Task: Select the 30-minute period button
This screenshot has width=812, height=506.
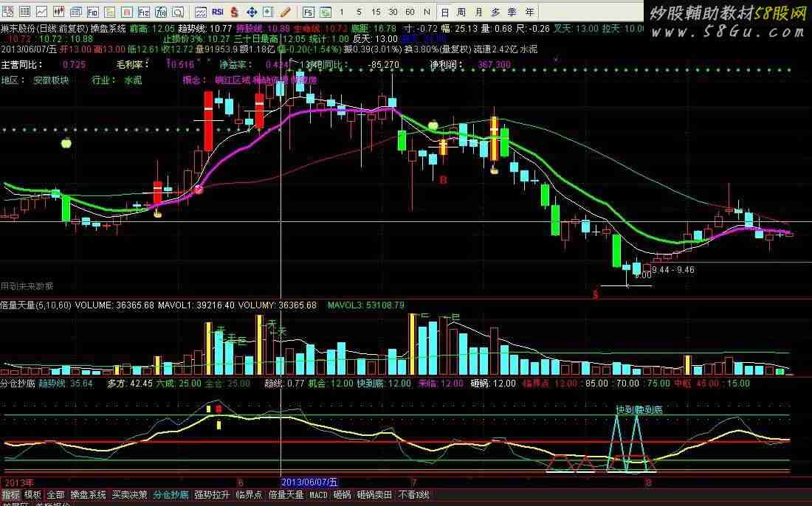Action: (x=393, y=11)
